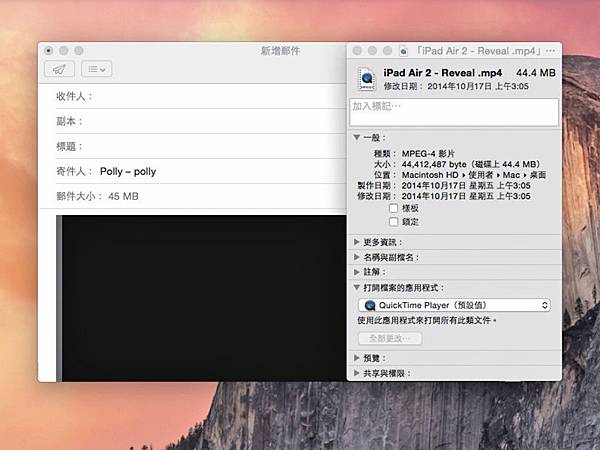Expand the 更多資訊 section
The width and height of the screenshot is (600, 450).
[357, 242]
